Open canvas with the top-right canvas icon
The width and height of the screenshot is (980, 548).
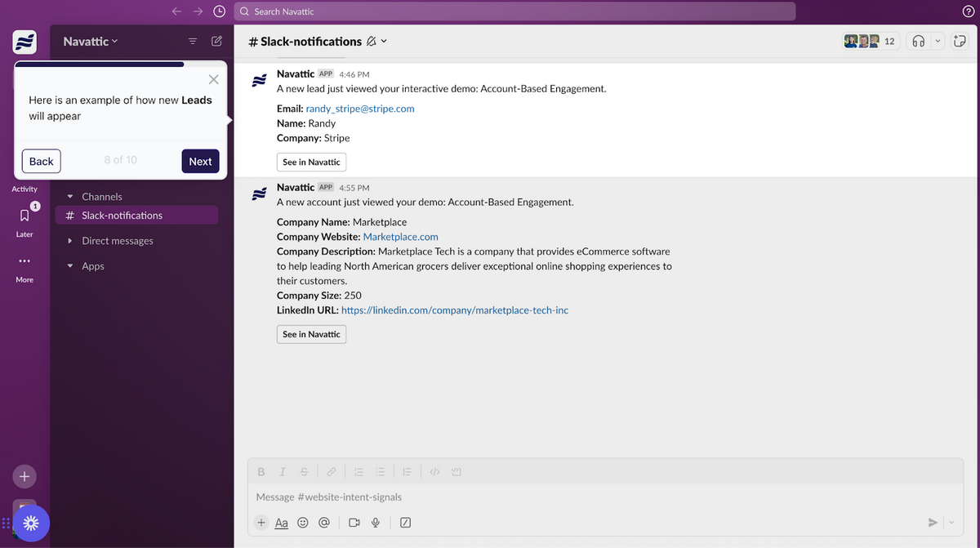(x=960, y=40)
